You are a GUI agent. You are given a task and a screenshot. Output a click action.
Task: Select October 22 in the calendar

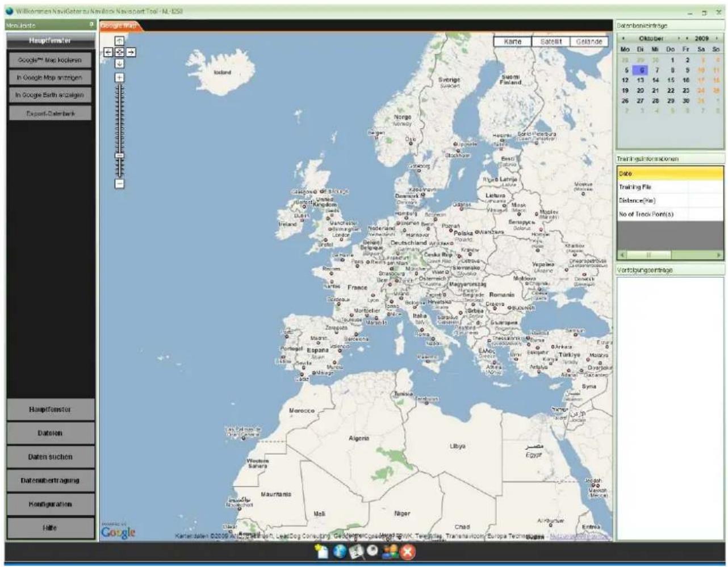point(671,90)
